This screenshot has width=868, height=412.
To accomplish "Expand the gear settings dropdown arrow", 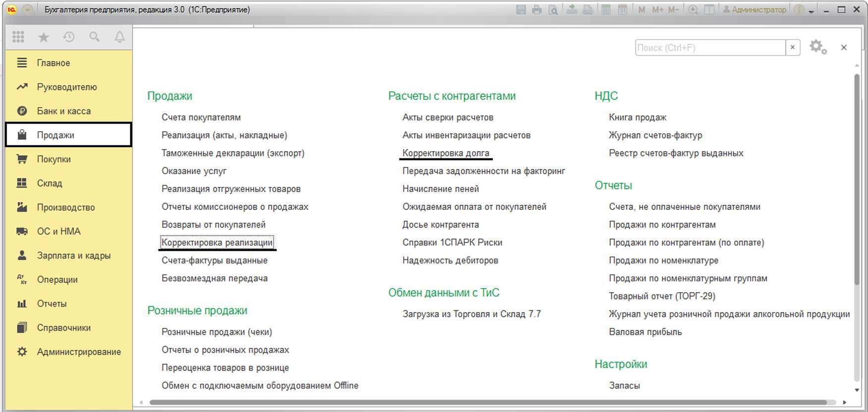I will click(824, 51).
